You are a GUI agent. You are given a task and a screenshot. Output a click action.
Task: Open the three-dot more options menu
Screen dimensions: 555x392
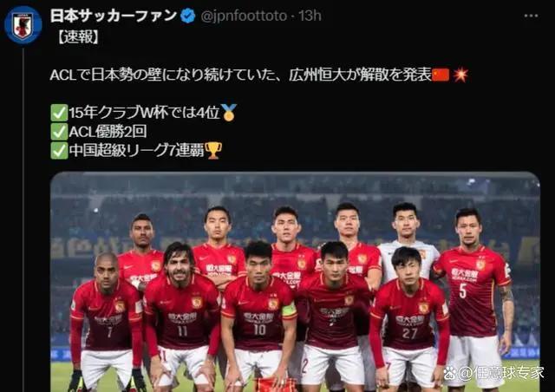531,16
